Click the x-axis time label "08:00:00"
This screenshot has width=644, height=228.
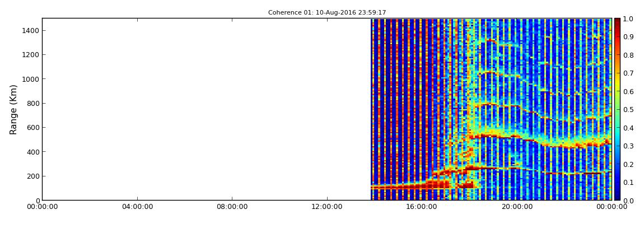(232, 207)
